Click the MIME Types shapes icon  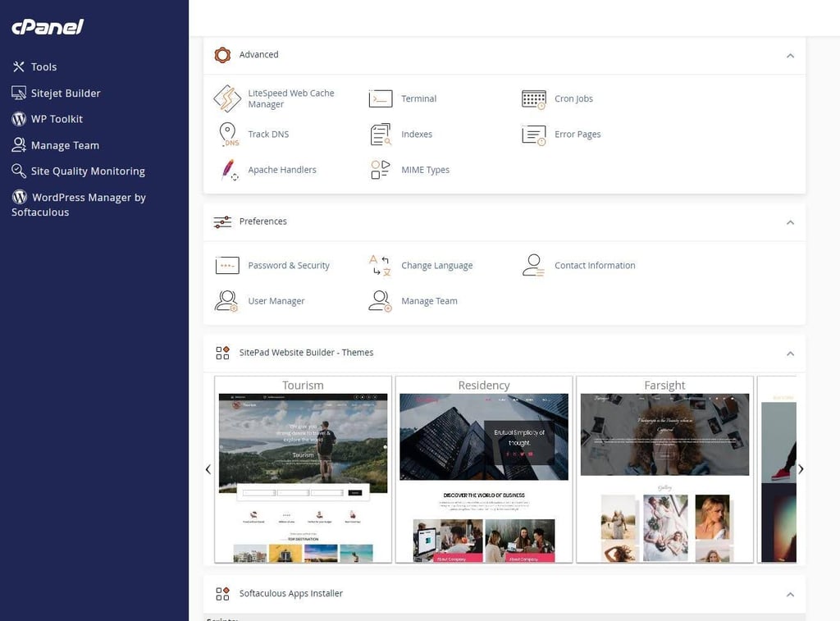tap(381, 170)
